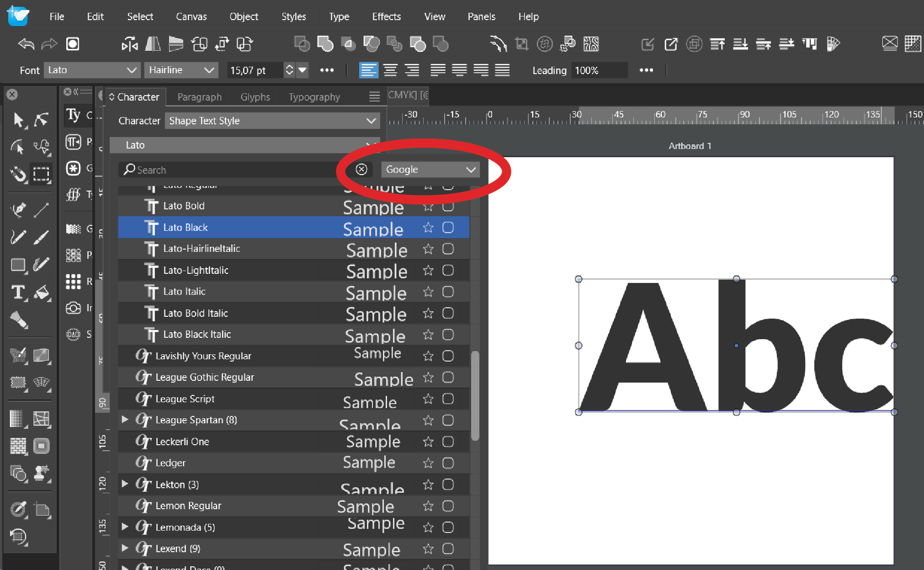Choose Lato Black Italic font
The image size is (924, 570).
pyautogui.click(x=197, y=335)
